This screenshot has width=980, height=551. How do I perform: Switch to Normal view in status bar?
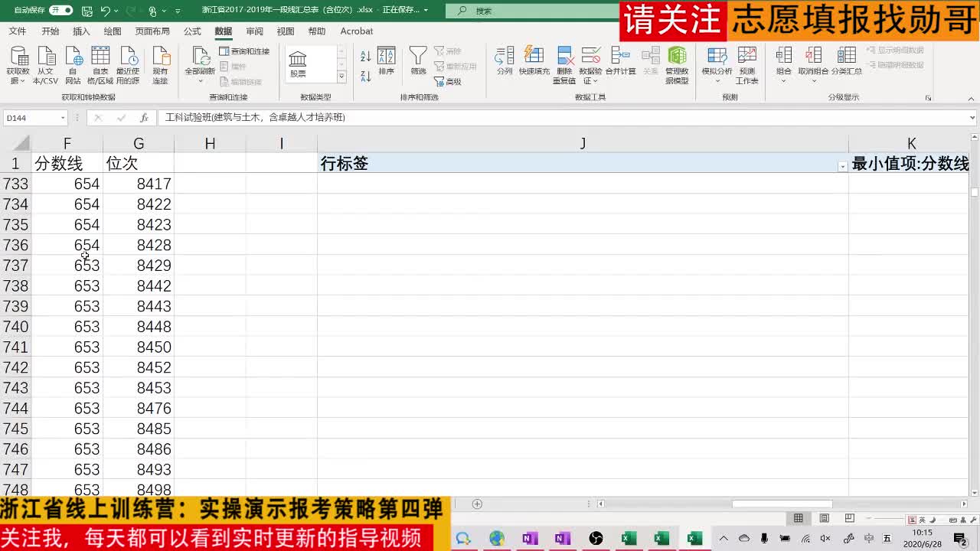(799, 518)
